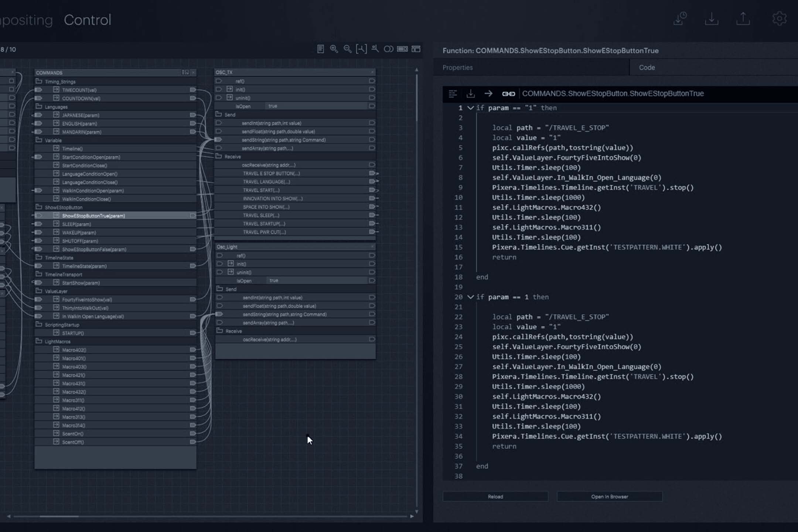This screenshot has height=532, width=798.
Task: Click the isOpen true field in OSC_TX
Action: click(316, 106)
